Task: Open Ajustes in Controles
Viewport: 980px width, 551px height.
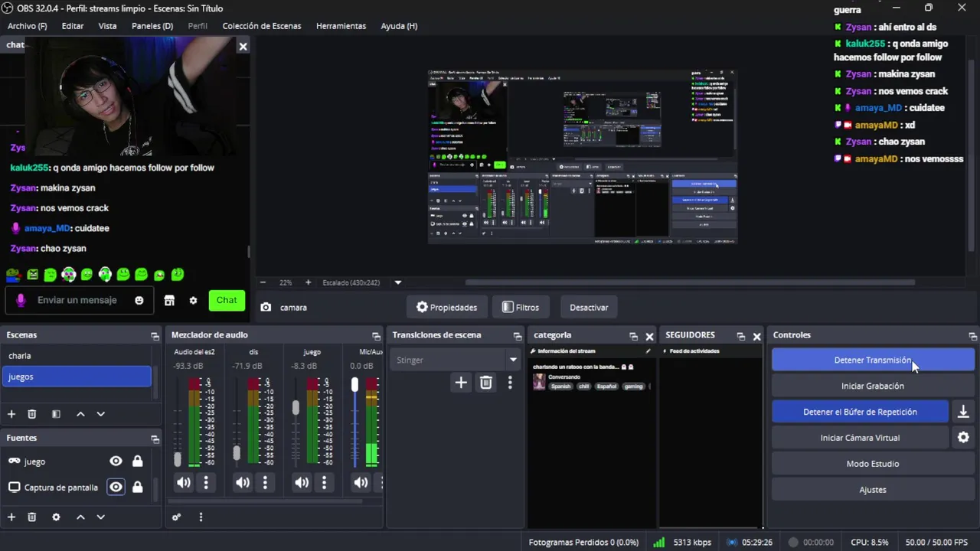Action: coord(873,490)
